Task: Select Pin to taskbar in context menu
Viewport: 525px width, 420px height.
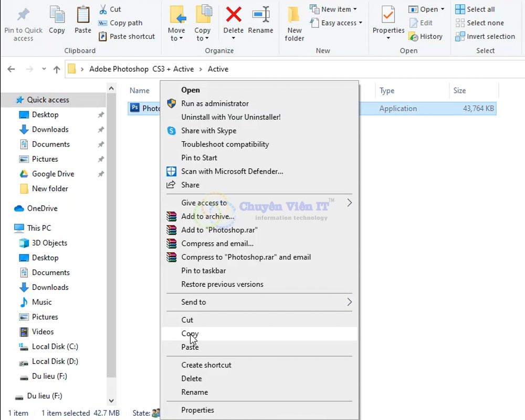Action: point(198,270)
